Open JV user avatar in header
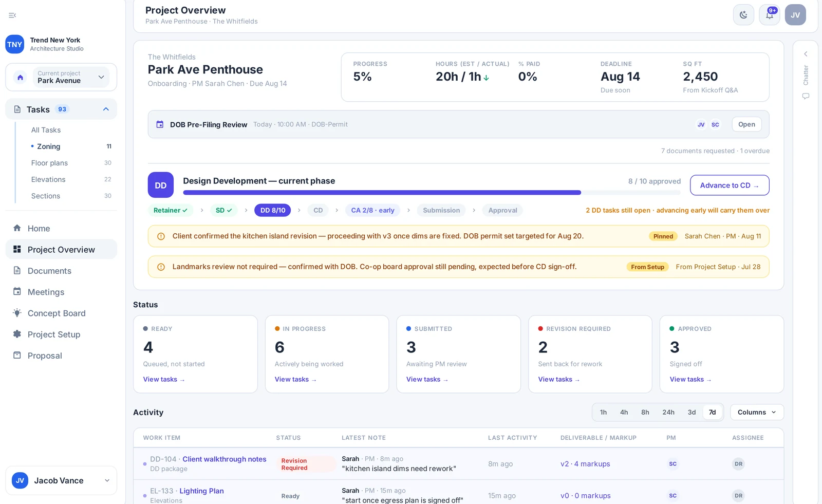The image size is (822, 504). (x=795, y=15)
